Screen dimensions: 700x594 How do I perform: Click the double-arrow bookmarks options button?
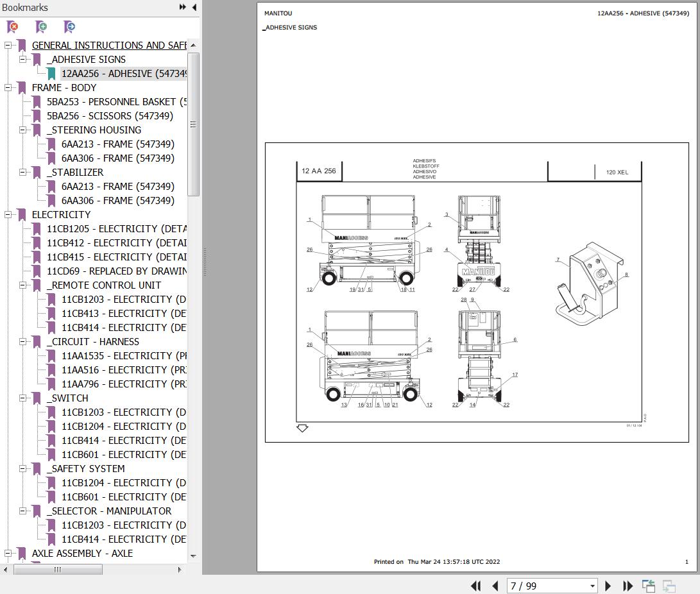(x=183, y=7)
